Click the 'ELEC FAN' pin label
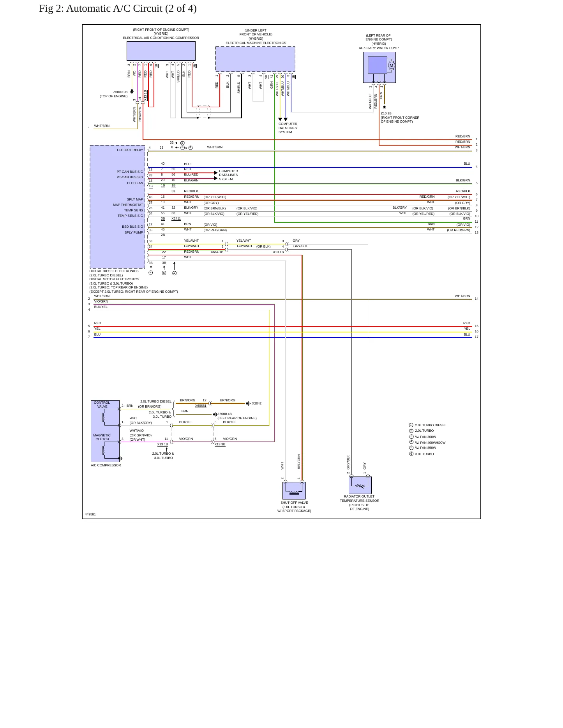The image size is (563, 728). [x=135, y=183]
